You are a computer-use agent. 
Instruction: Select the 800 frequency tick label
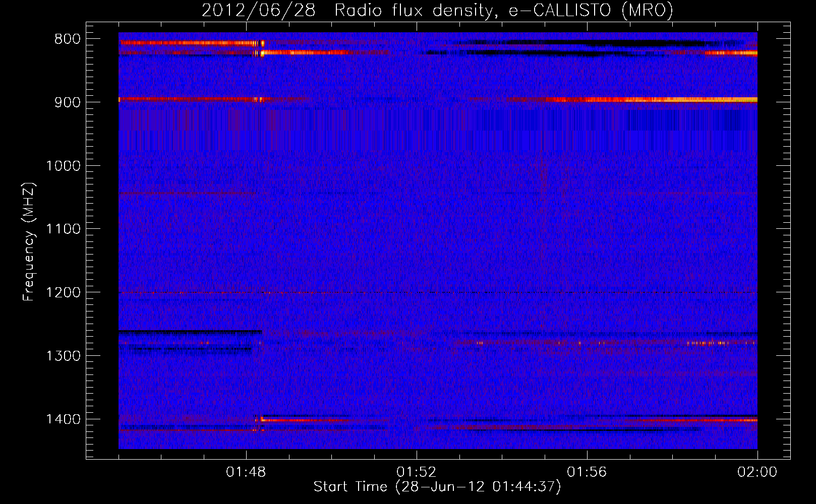(68, 39)
